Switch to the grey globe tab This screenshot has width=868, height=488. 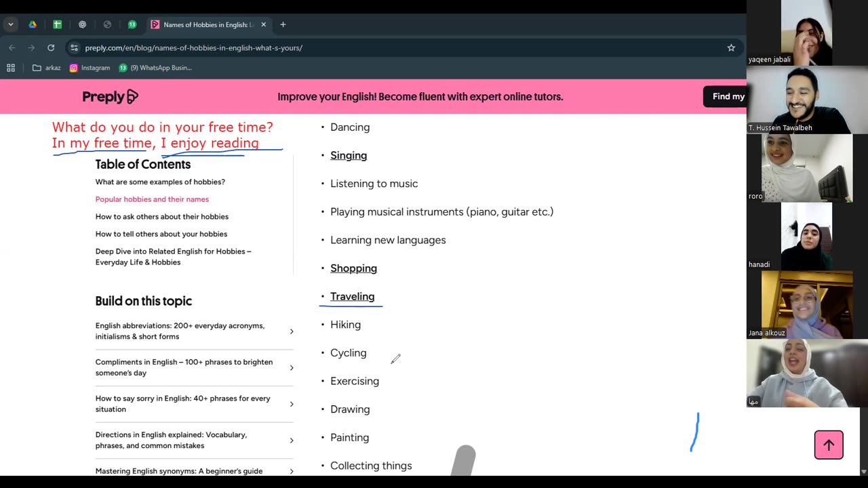[107, 24]
